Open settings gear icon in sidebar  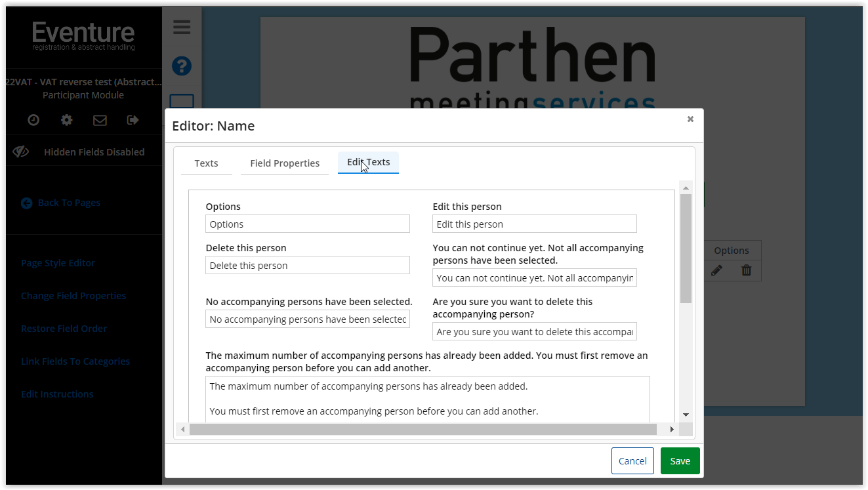66,120
